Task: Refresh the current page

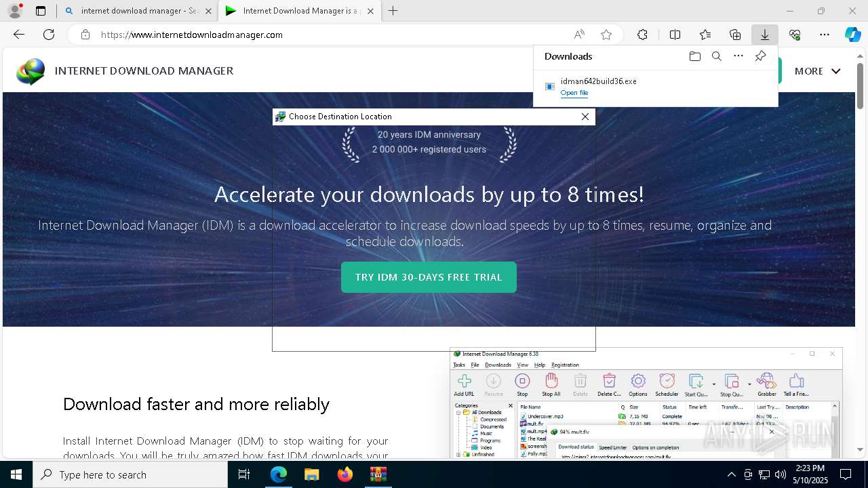Action: click(49, 35)
